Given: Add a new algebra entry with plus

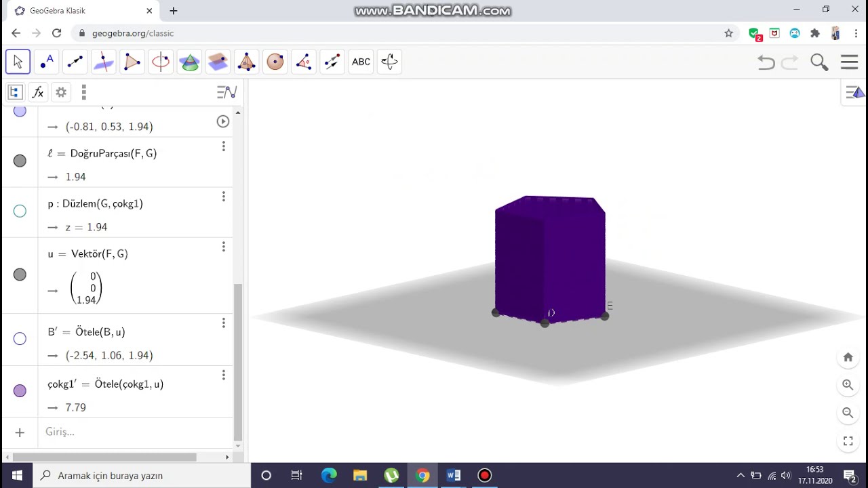Looking at the screenshot, I should [x=20, y=432].
